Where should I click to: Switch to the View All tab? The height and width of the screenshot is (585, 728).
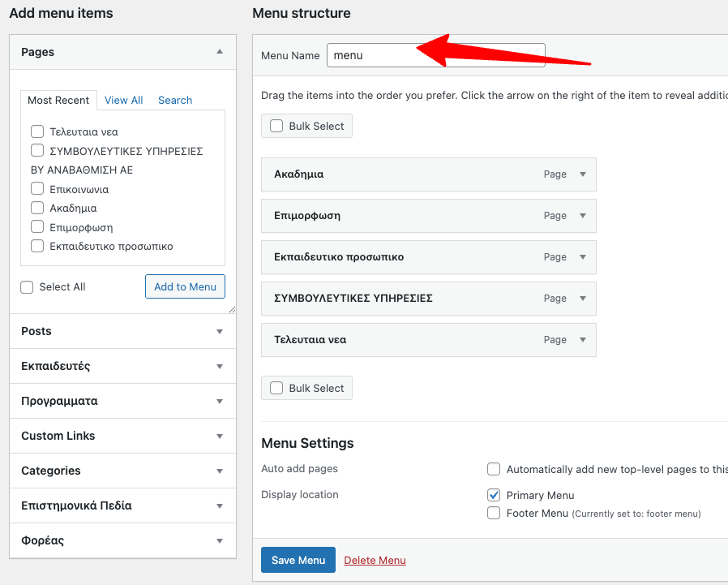pos(123,100)
